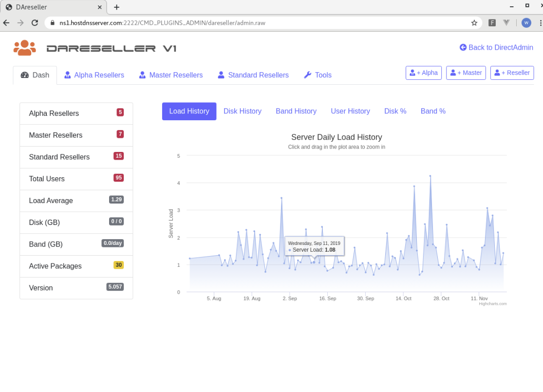
Task: Click the Load Average value 1.29
Action: tap(116, 200)
